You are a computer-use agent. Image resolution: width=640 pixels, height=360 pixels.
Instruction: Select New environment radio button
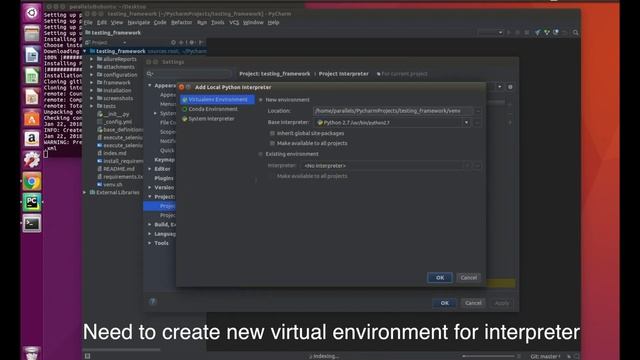(261, 100)
